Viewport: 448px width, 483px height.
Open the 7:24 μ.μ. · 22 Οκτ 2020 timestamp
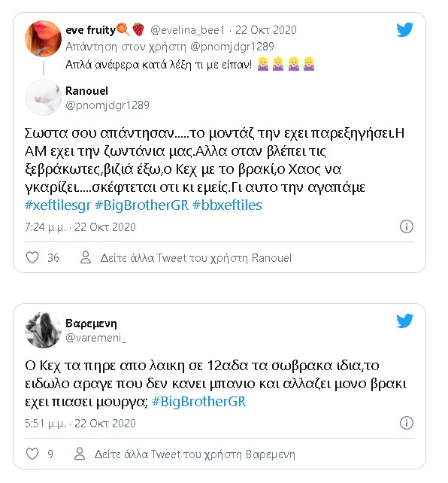(x=80, y=227)
